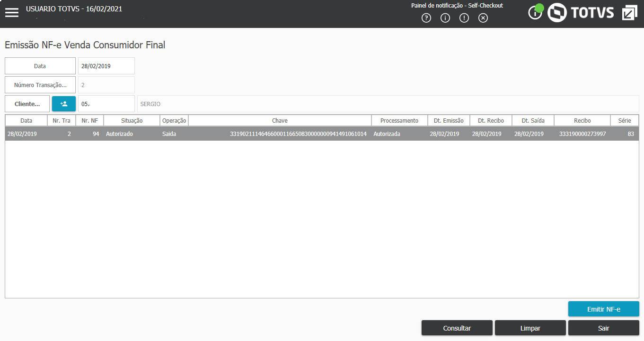This screenshot has width=644, height=341.
Task: Click the receipt number 333190000273997
Action: [x=582, y=134]
